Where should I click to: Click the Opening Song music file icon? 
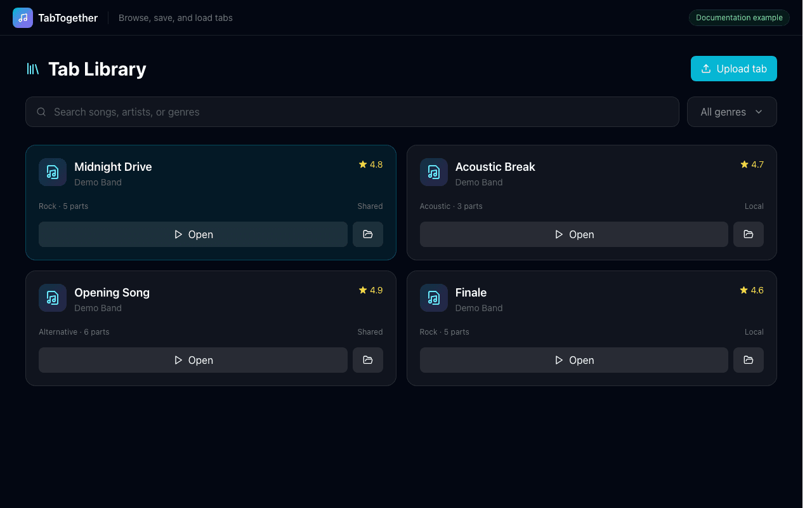click(53, 298)
